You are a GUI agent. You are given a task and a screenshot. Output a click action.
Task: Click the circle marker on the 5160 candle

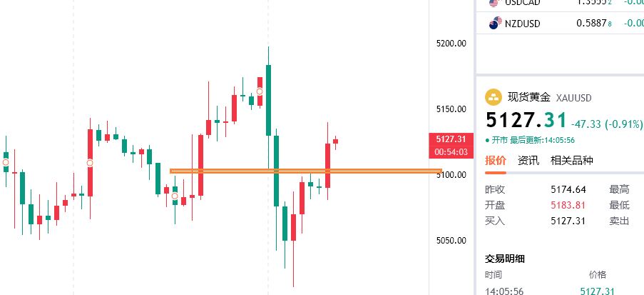pos(260,91)
